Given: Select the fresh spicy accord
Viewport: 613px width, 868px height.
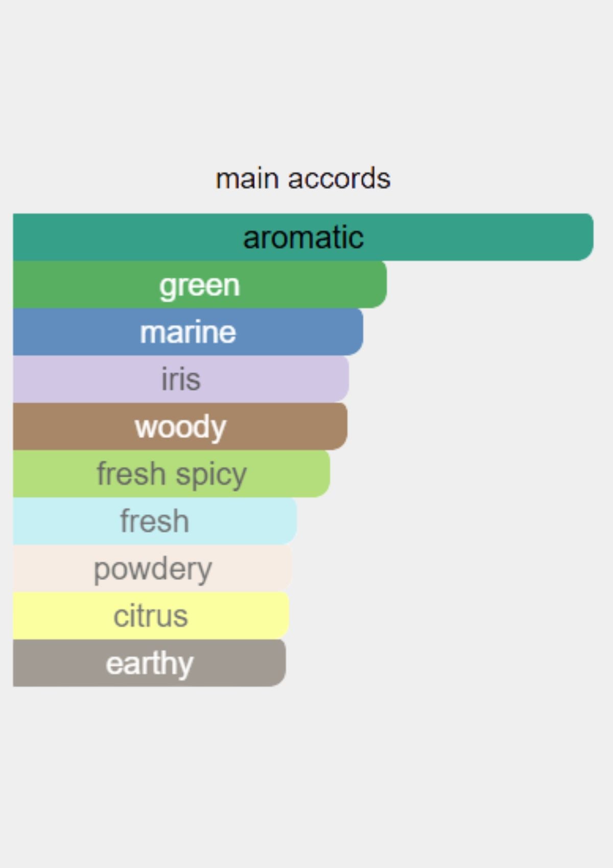Looking at the screenshot, I should click(172, 473).
